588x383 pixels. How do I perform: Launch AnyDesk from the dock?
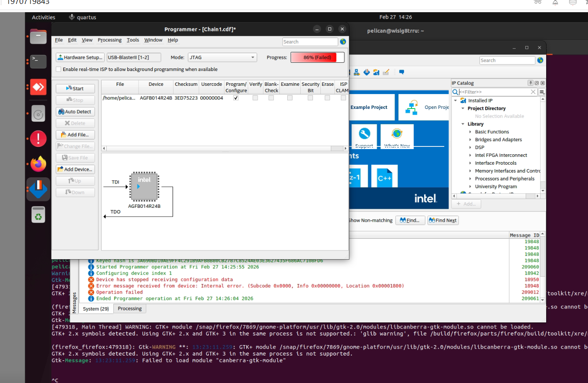(38, 87)
